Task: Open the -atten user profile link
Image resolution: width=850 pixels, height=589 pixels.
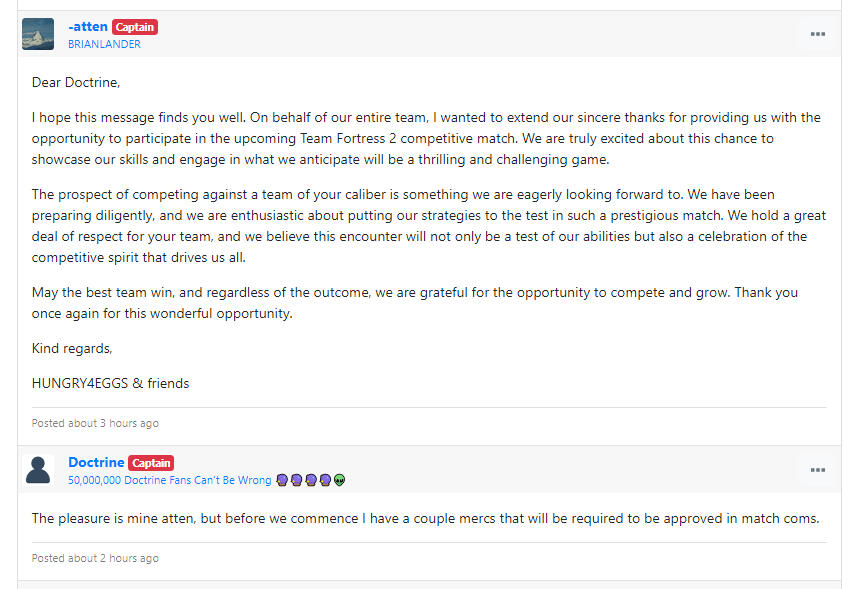Action: (x=88, y=27)
